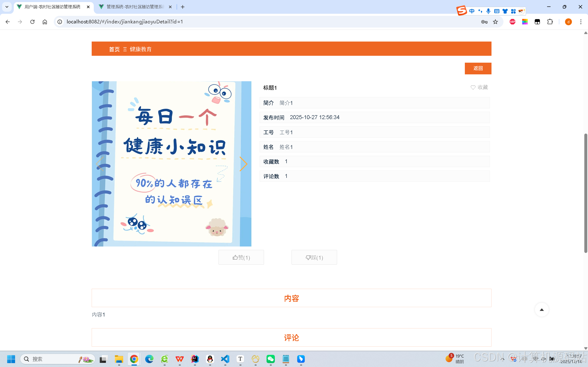Go forward in browser history
This screenshot has width=588, height=367.
tap(20, 22)
